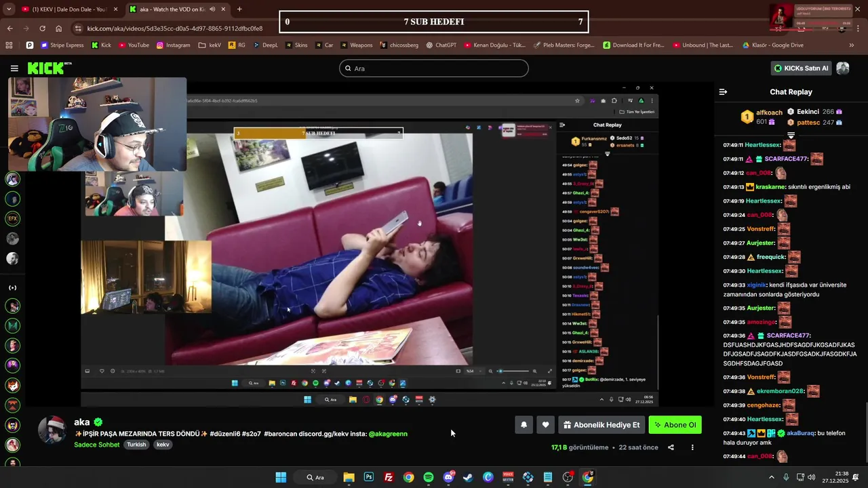Screen dimensions: 868x488
Task: Collapse the Chat Replay panel with the arrow icon
Action: click(723, 91)
